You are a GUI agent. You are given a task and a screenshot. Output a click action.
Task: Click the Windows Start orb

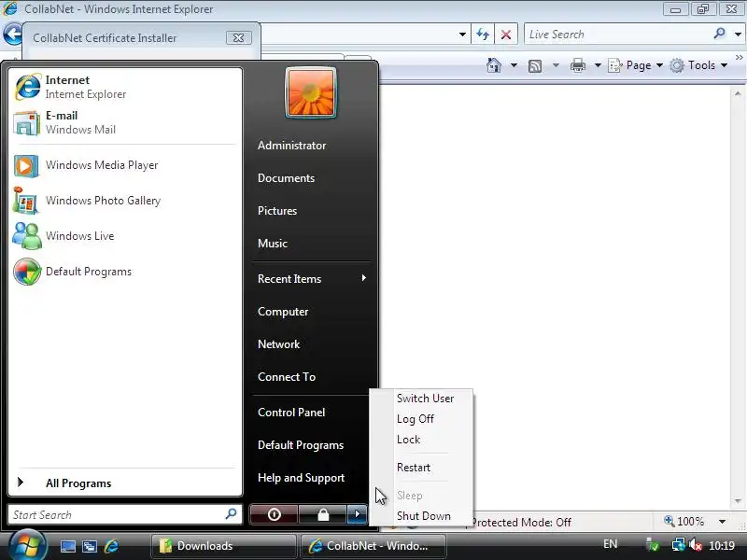pos(28,545)
